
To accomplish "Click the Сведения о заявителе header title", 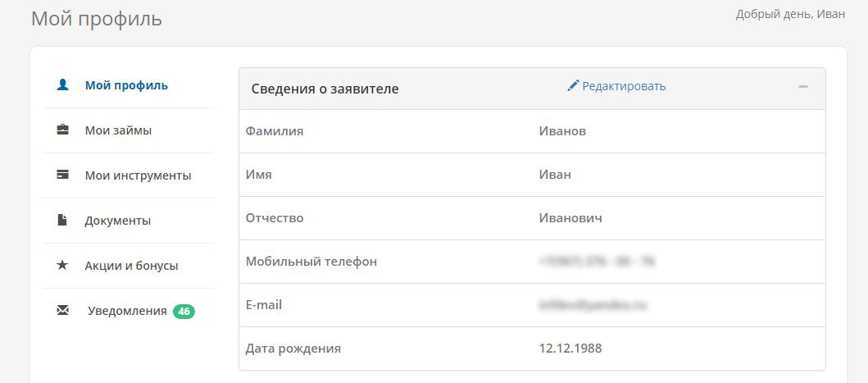I will pos(325,89).
